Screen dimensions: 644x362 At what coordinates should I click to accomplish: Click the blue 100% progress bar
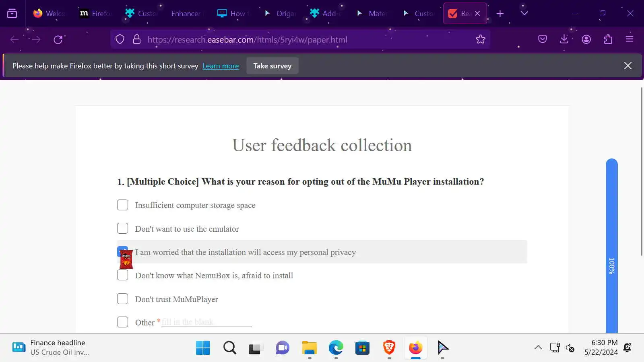(x=612, y=246)
